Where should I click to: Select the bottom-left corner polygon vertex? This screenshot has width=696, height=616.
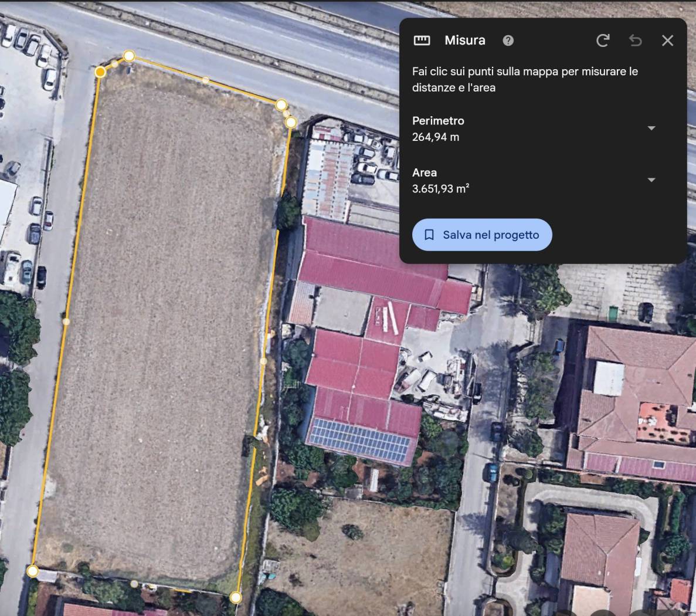[33, 571]
